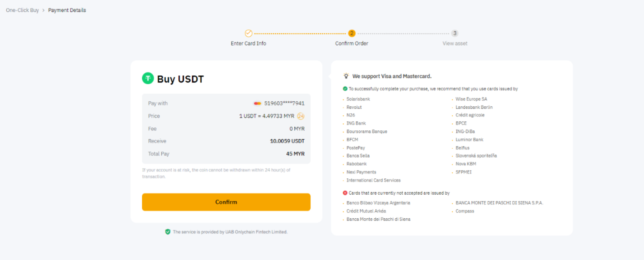Select the View asset step label
The width and height of the screenshot is (644, 260).
454,43
